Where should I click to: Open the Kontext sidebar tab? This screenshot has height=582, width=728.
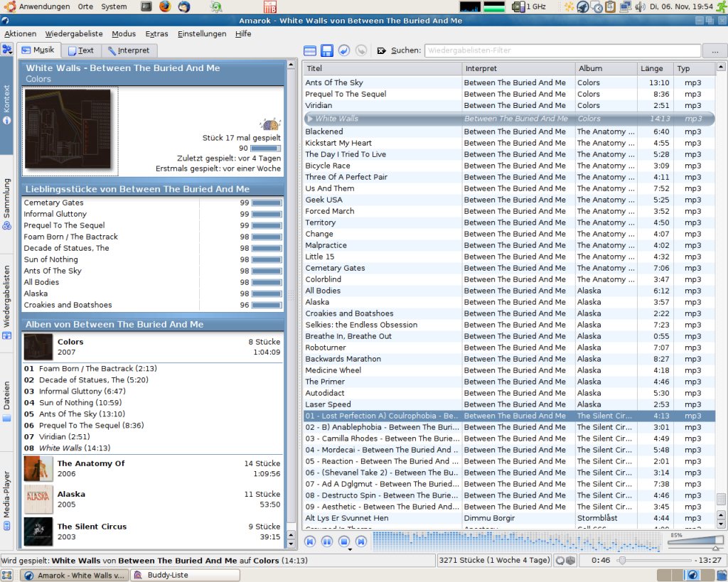pos(6,105)
